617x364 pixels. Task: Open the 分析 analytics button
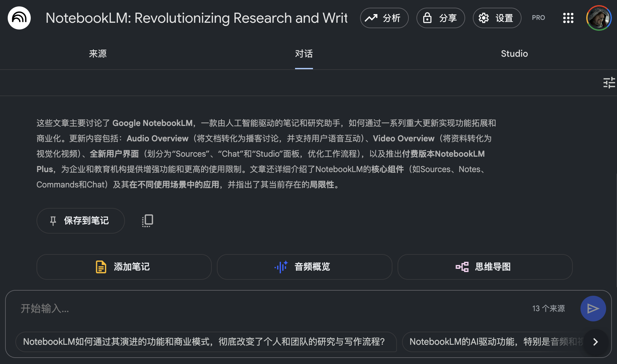(384, 18)
